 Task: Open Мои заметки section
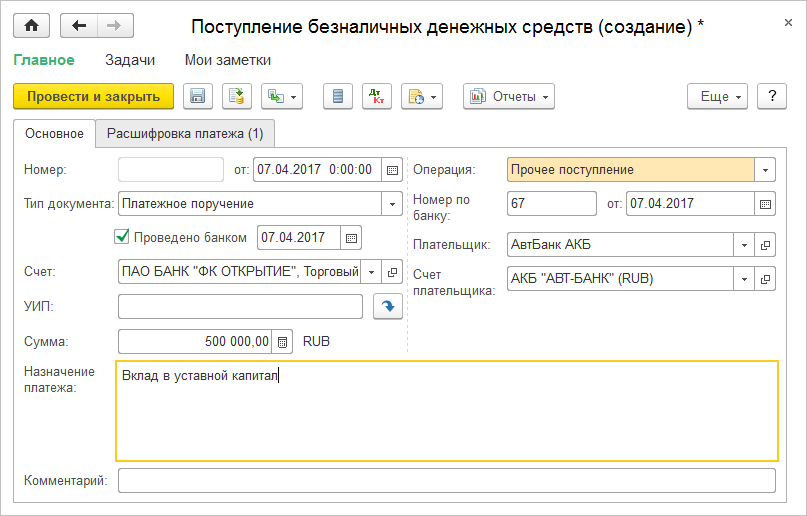(227, 60)
